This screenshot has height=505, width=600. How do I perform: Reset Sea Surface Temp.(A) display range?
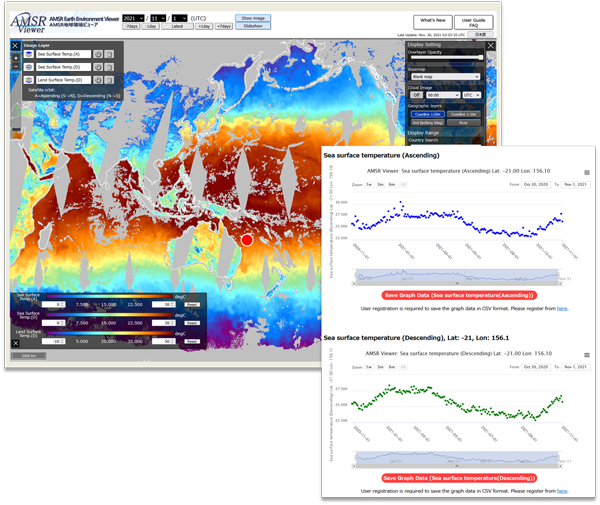click(192, 305)
